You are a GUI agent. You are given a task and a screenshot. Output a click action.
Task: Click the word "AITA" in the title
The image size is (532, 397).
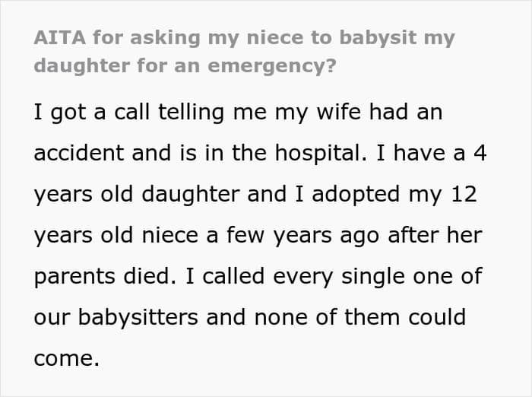(x=60, y=37)
